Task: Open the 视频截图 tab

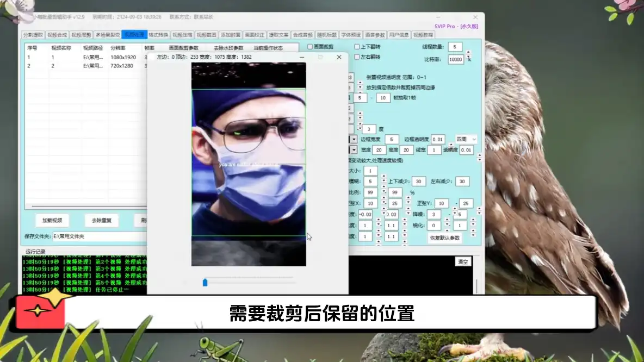Action: click(x=206, y=35)
